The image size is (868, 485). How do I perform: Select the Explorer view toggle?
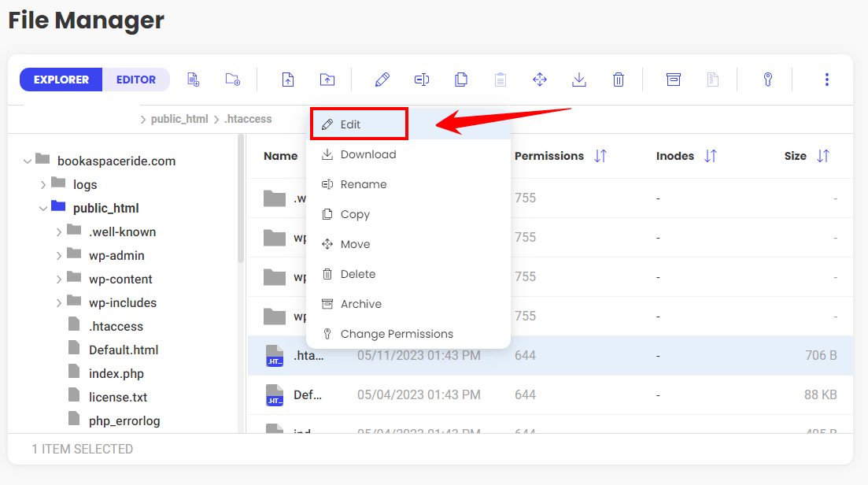click(x=61, y=80)
